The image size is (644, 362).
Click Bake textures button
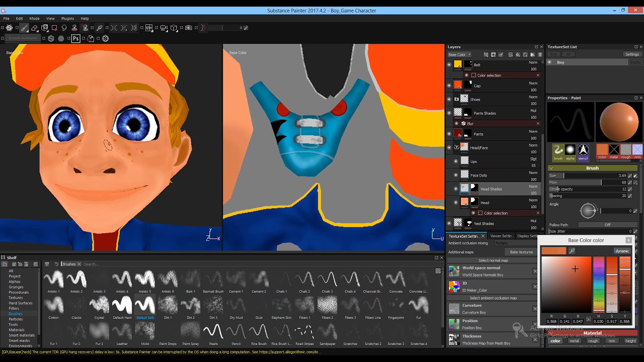point(521,252)
